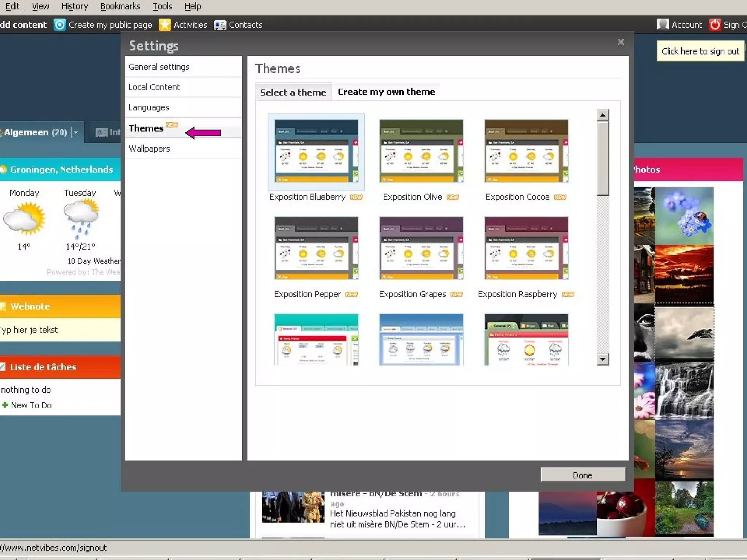Expand the Algemeen tab dropdown arrow

[x=76, y=132]
